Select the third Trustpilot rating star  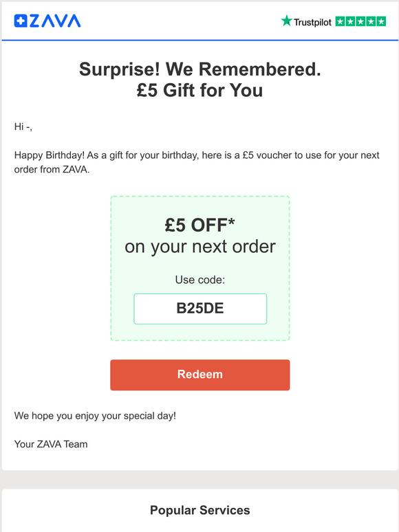[x=360, y=21]
